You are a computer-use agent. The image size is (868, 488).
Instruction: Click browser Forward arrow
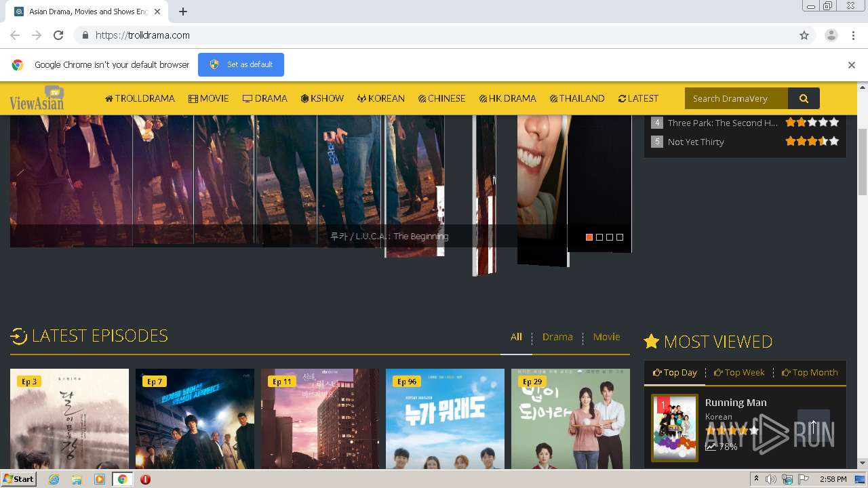37,35
